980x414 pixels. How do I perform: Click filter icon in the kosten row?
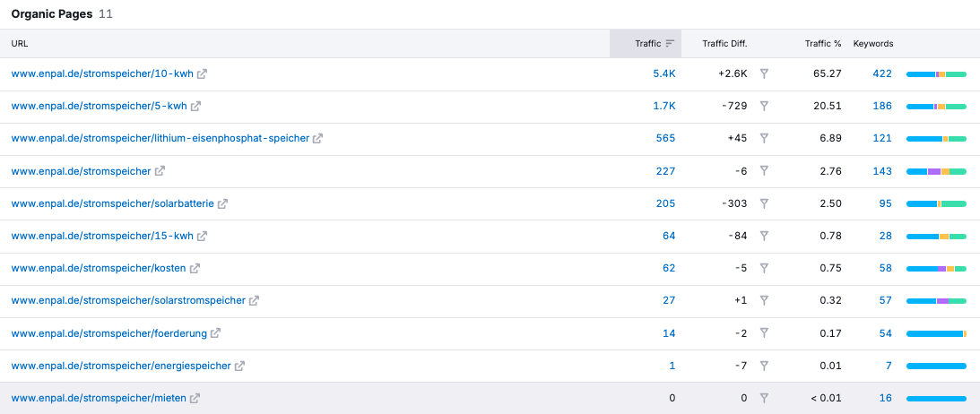(764, 268)
